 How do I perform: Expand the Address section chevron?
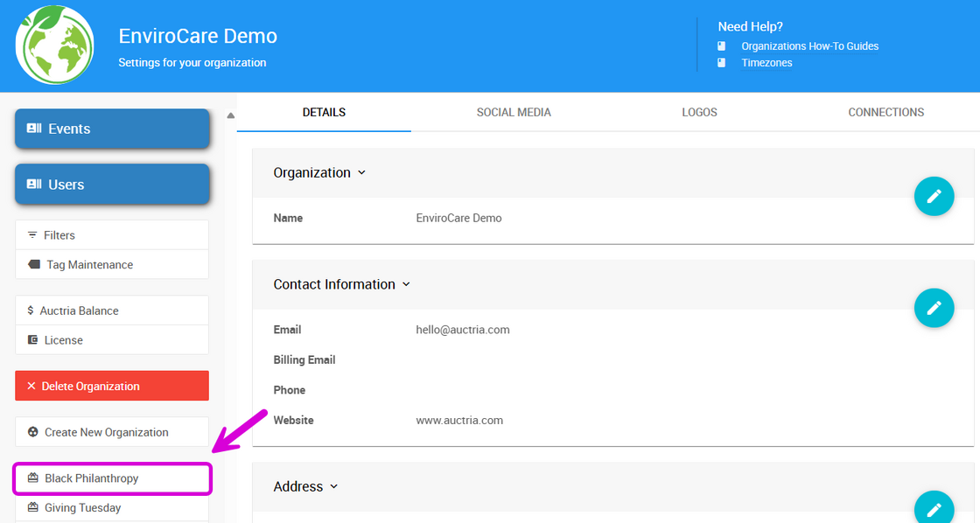(x=333, y=487)
